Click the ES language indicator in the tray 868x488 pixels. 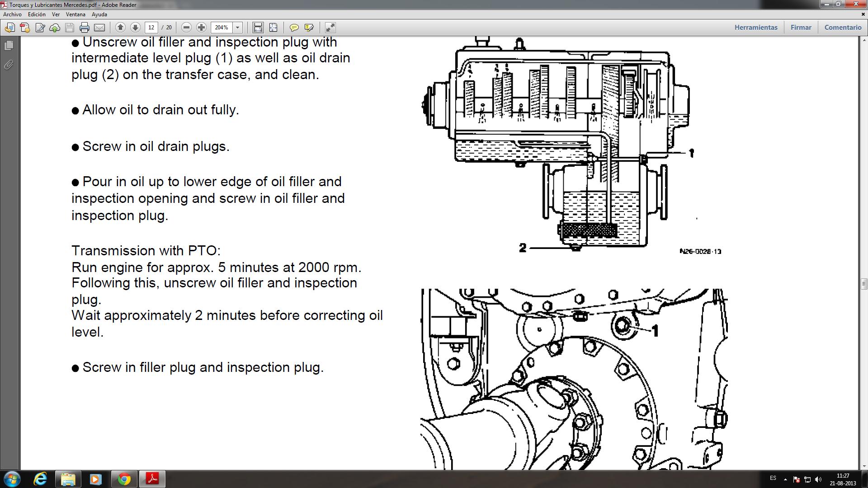pyautogui.click(x=773, y=479)
